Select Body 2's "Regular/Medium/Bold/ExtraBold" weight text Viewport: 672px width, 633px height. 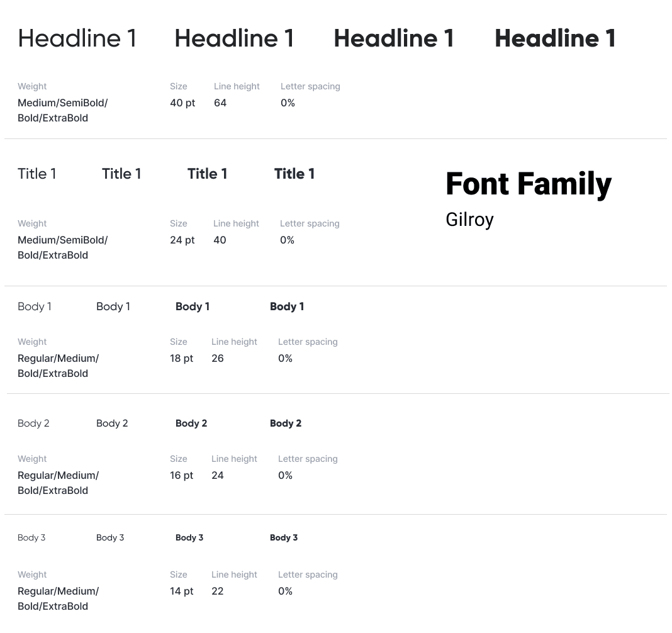(59, 483)
